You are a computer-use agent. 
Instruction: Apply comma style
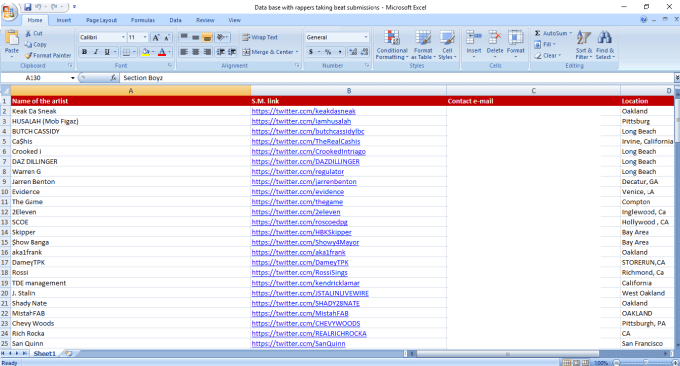point(340,52)
